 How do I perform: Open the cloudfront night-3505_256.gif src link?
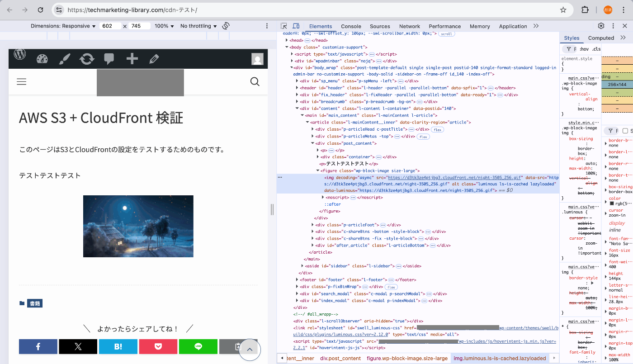(455, 178)
